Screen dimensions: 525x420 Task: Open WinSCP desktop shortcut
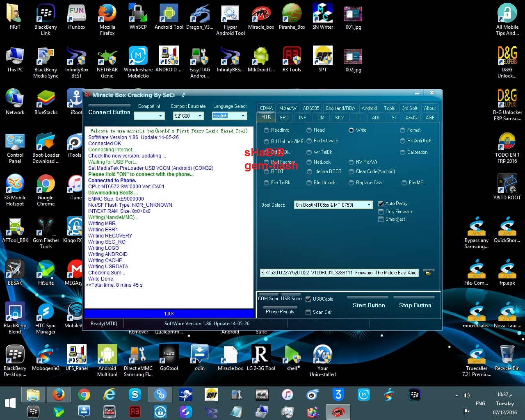(x=138, y=17)
